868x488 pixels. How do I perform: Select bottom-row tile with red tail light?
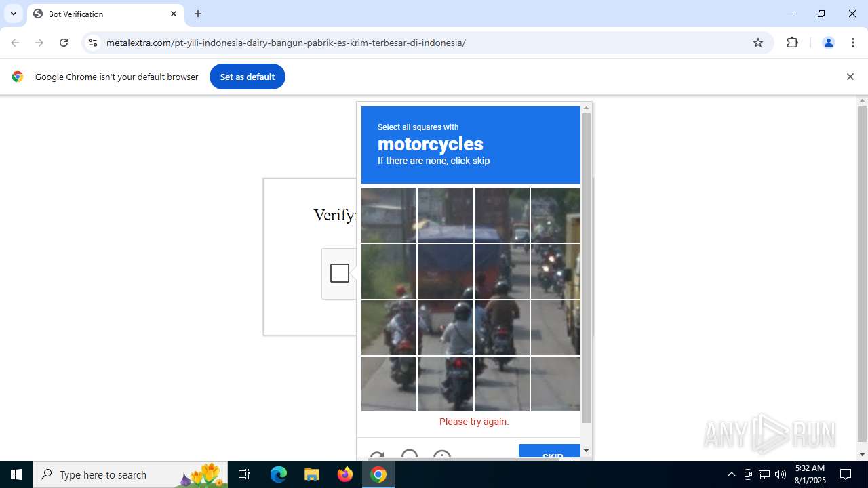coord(445,384)
